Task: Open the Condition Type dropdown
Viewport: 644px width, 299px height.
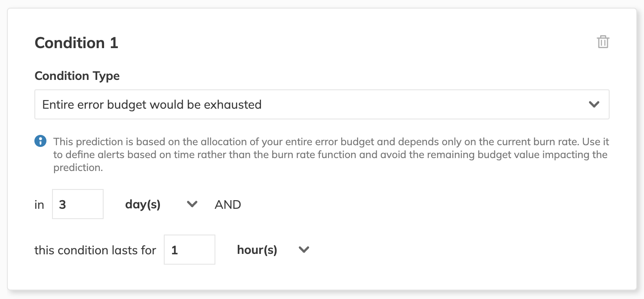Action: click(x=322, y=104)
